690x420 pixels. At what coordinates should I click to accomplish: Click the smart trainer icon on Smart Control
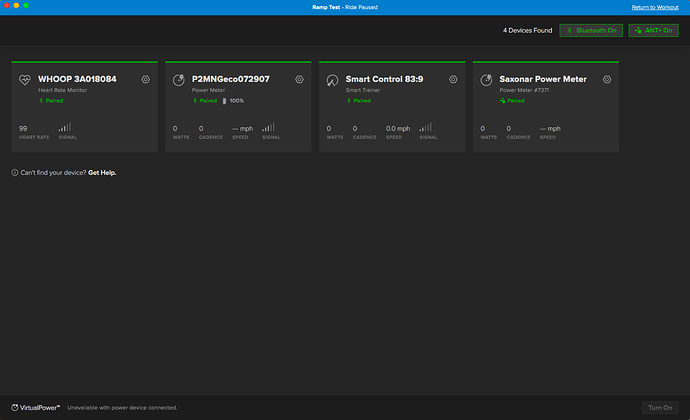(332, 80)
